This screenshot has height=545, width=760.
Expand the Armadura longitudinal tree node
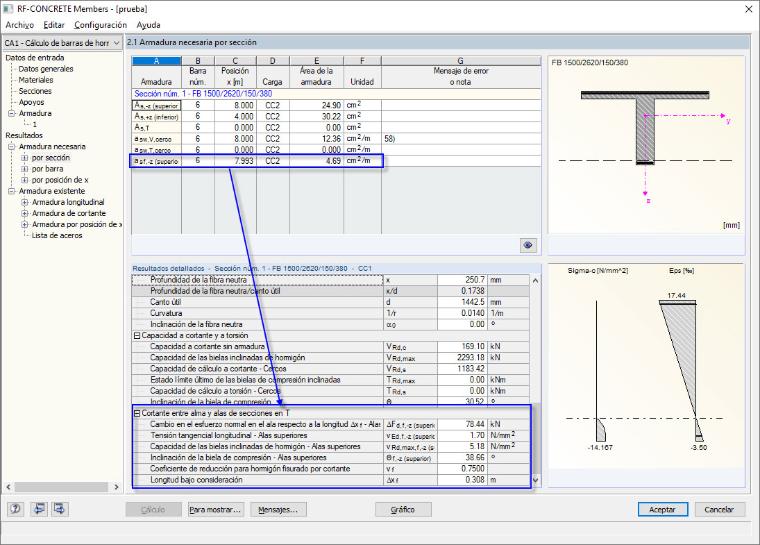[x=25, y=202]
